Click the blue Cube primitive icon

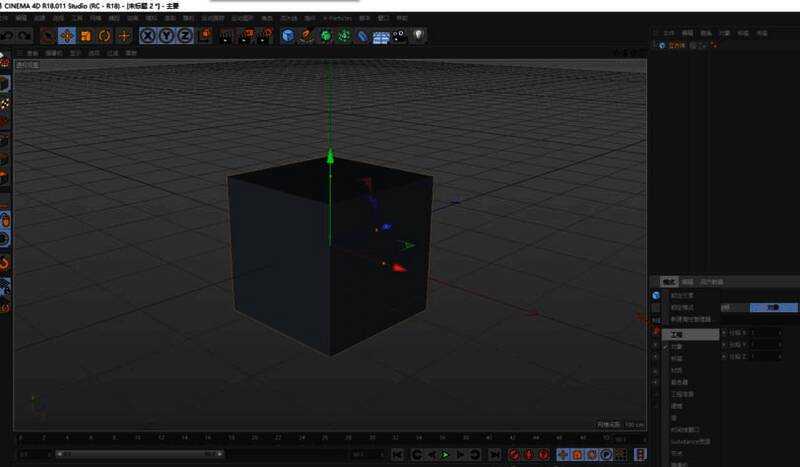(x=288, y=36)
